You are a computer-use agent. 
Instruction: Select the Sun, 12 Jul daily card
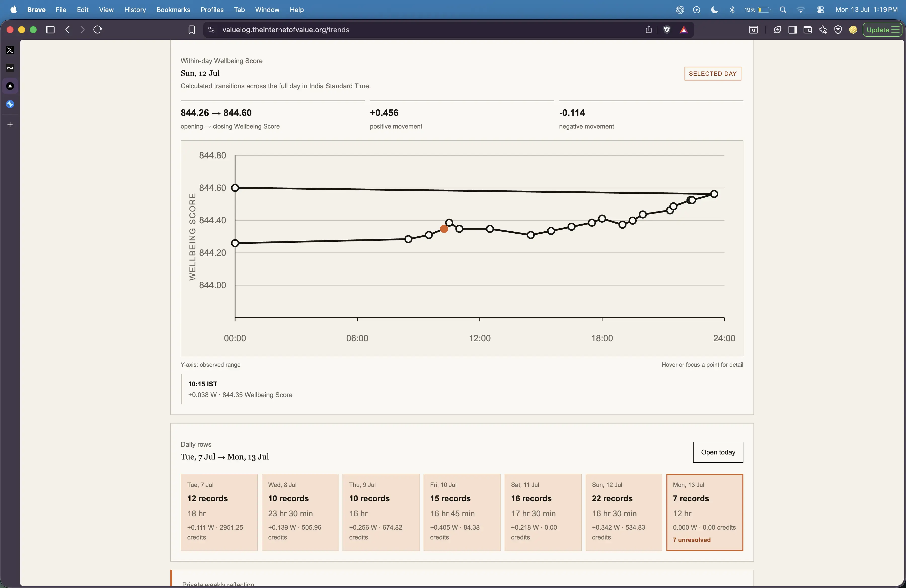[624, 512]
